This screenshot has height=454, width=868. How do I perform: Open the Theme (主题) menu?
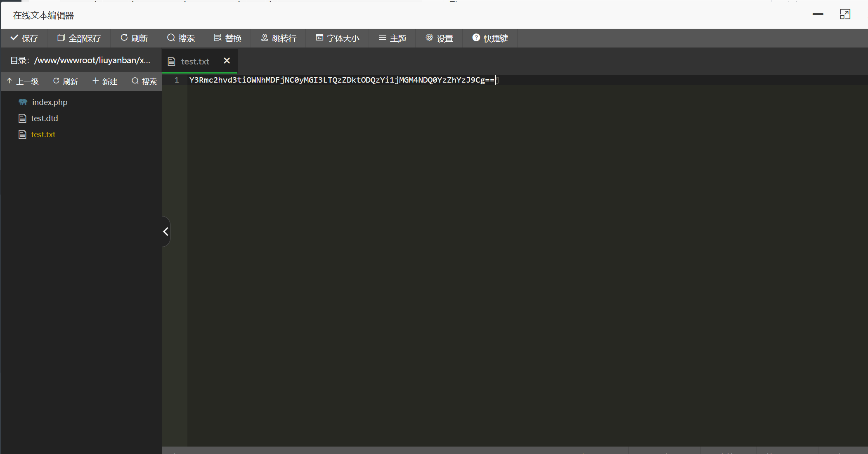pos(393,38)
